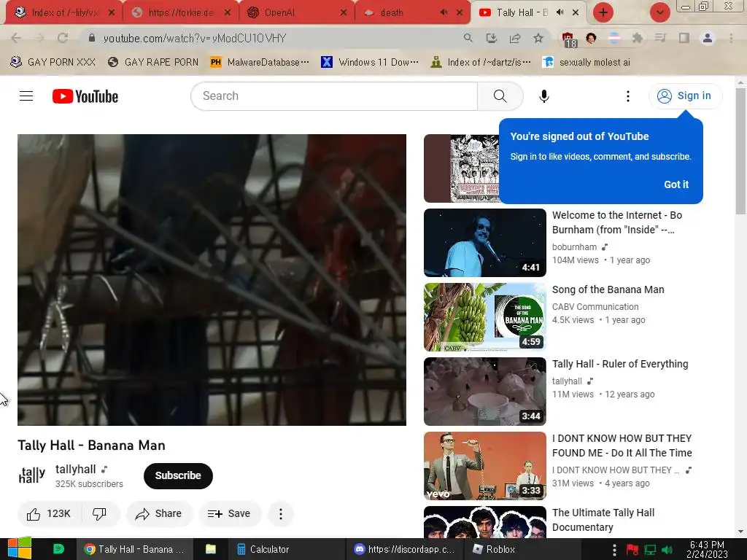
Task: Click the tallyhall channel avatar
Action: [x=32, y=475]
